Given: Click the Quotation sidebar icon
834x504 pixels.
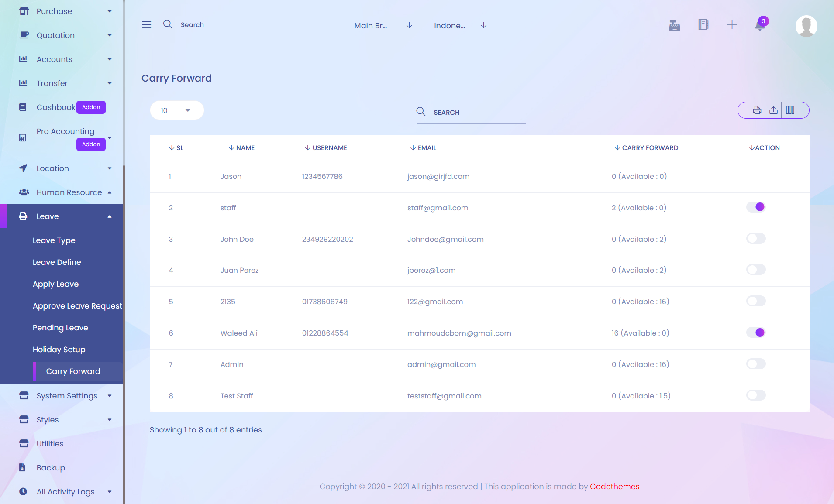Looking at the screenshot, I should (24, 35).
